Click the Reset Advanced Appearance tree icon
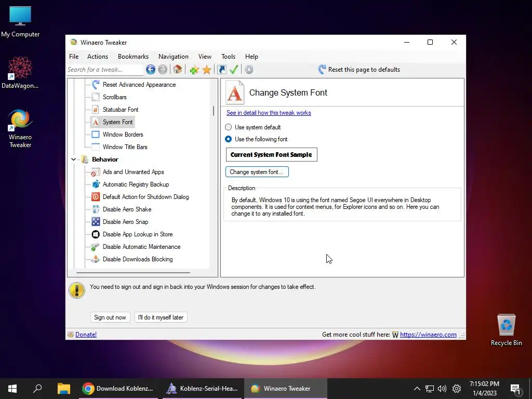Screen dimensions: 532x399 96,85
